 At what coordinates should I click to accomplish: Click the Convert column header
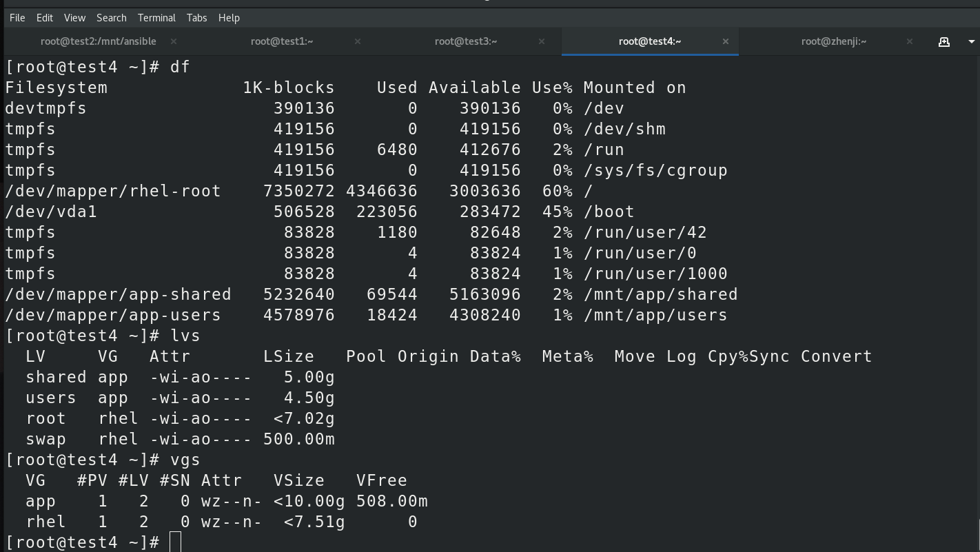tap(837, 356)
